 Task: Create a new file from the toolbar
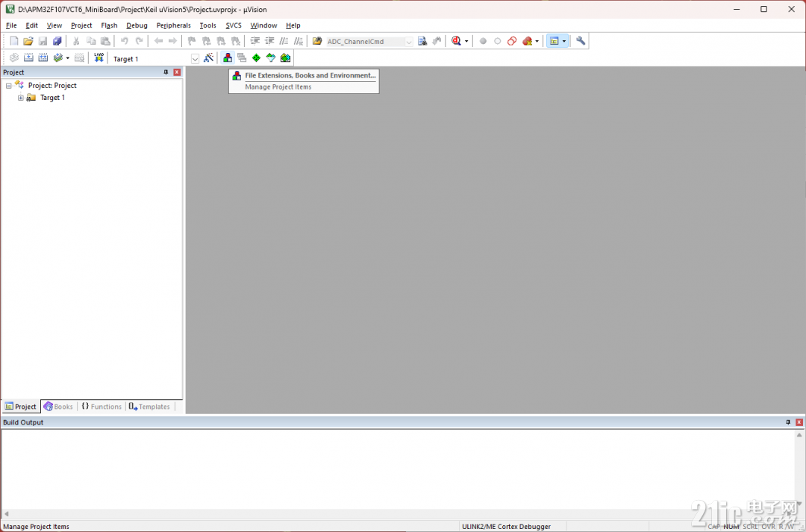14,41
